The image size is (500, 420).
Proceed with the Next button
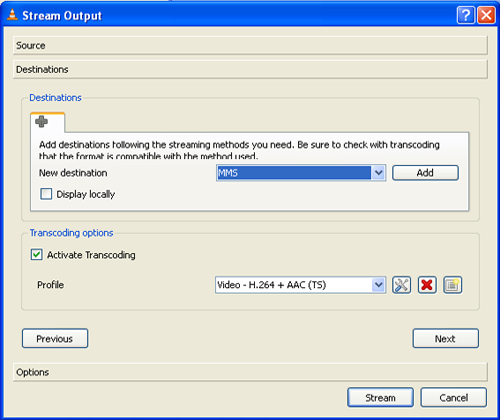pos(446,338)
